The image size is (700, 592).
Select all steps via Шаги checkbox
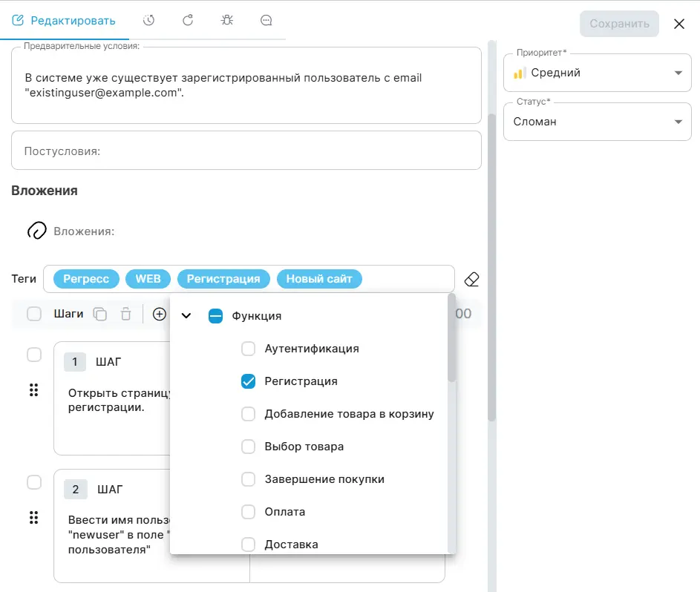coord(34,314)
